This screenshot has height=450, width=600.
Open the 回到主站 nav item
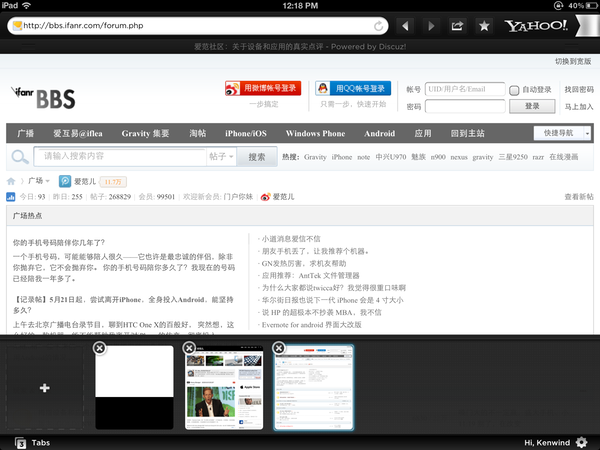pos(467,133)
